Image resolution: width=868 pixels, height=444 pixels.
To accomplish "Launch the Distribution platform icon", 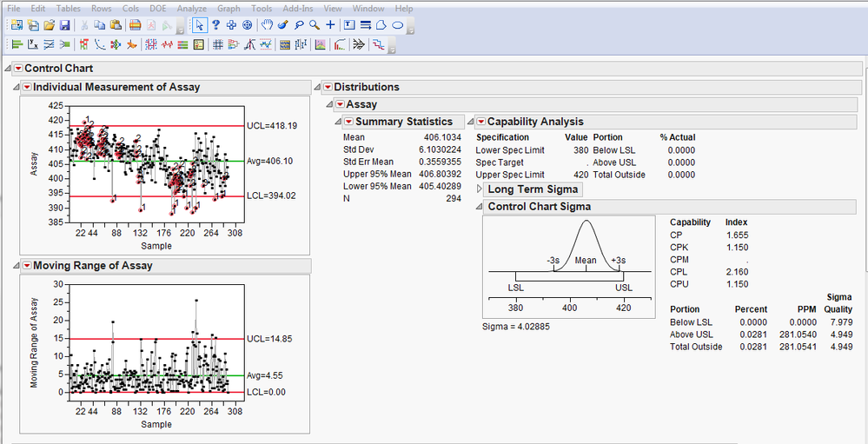I will 17,45.
